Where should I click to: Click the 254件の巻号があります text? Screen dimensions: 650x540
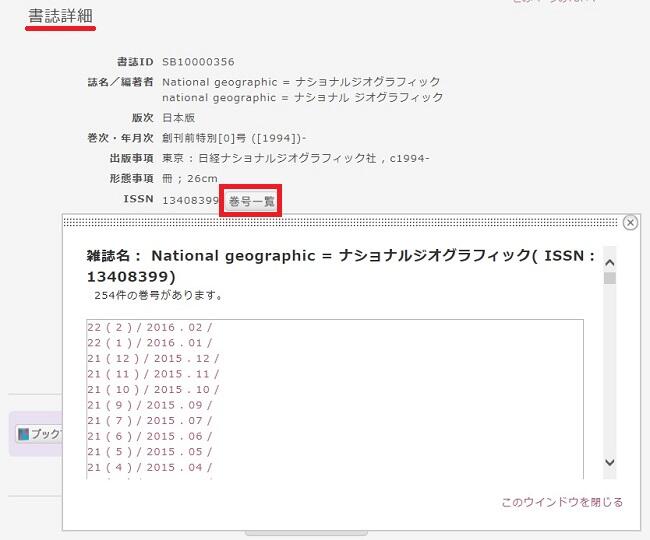(159, 295)
